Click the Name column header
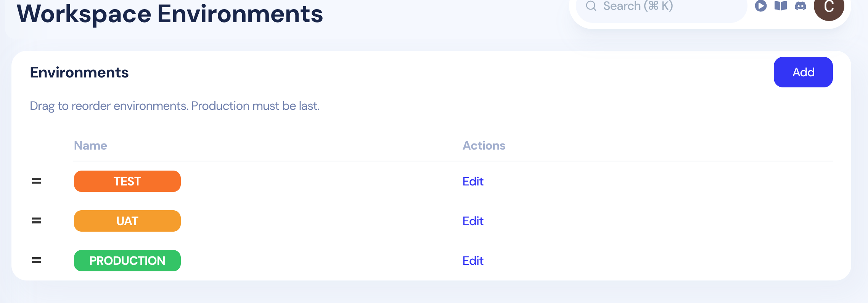Viewport: 868px width, 303px height. pyautogui.click(x=90, y=145)
